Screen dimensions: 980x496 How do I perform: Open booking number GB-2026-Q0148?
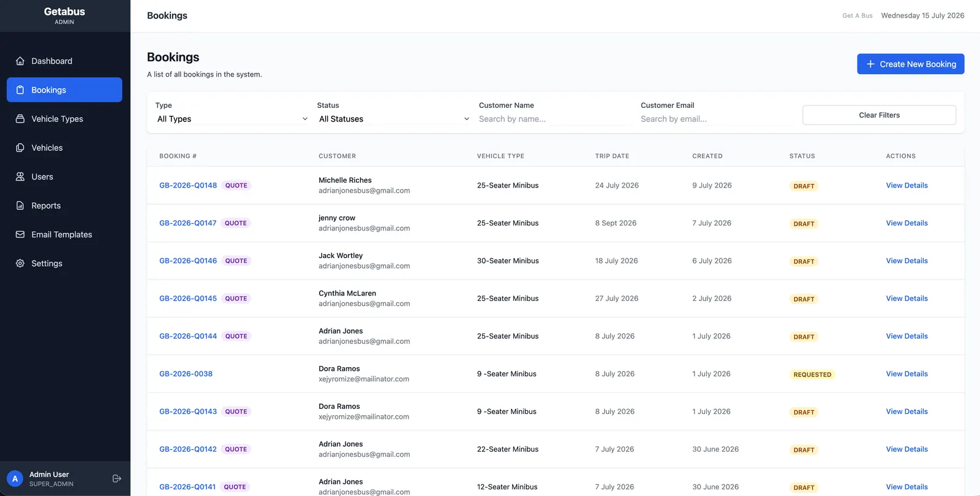point(188,185)
